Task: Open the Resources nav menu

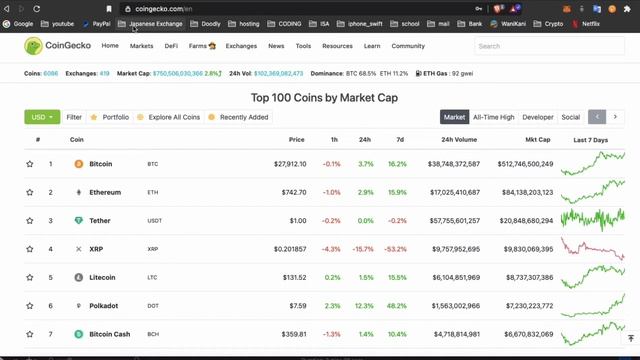Action: [x=337, y=46]
